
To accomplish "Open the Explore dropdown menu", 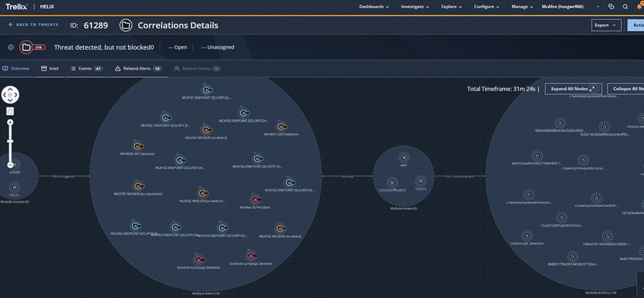I will click(452, 6).
